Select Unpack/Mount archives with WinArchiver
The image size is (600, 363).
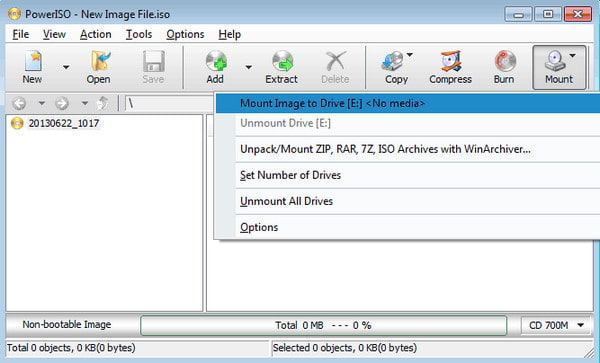point(408,149)
